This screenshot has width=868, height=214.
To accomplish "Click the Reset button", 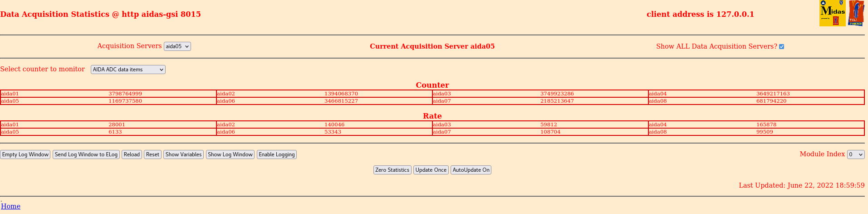I will (152, 154).
